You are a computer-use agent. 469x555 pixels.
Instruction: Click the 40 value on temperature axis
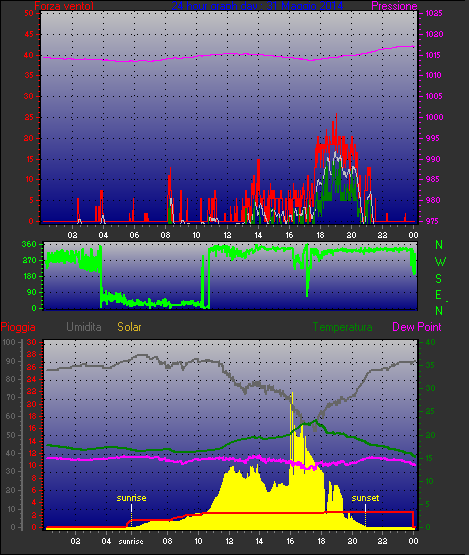coord(430,342)
